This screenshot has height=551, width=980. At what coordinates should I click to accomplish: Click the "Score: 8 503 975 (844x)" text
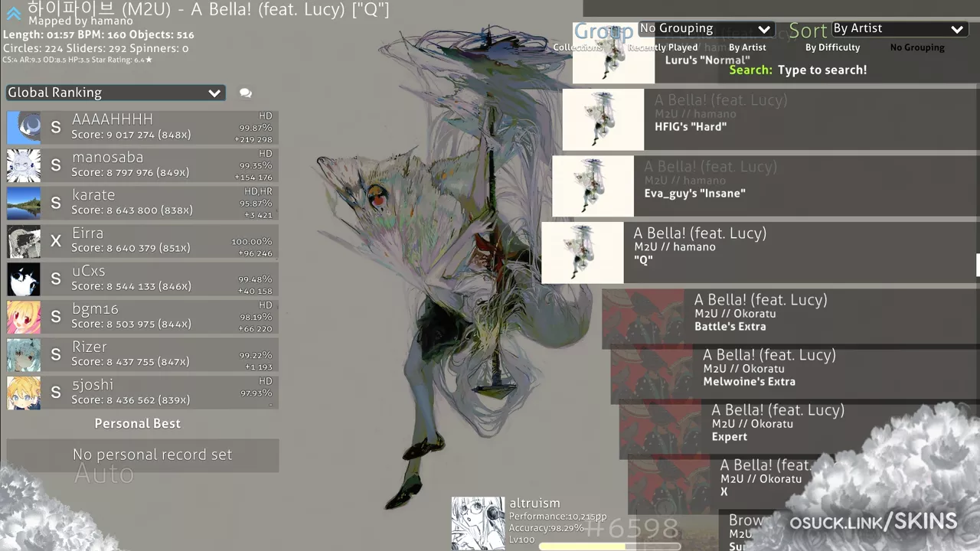131,324
